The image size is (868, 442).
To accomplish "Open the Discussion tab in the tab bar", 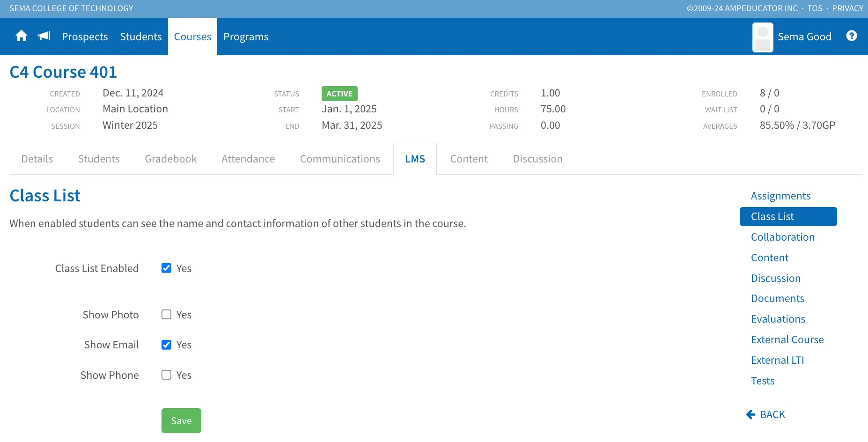I will 538,159.
